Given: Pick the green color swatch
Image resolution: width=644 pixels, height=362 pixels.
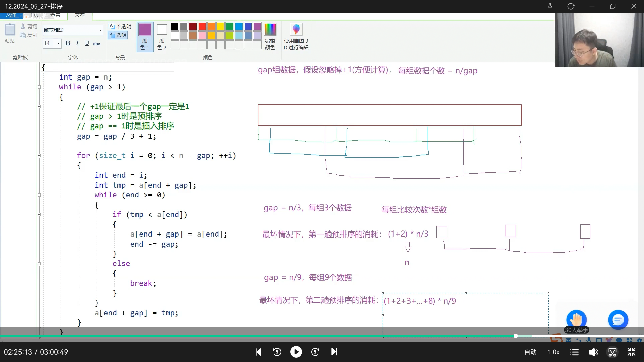Looking at the screenshot, I should click(x=230, y=27).
